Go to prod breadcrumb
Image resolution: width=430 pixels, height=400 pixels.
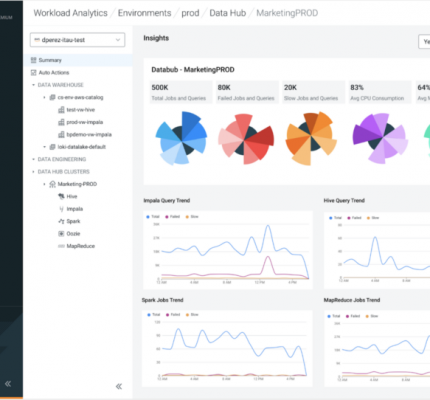pos(190,13)
